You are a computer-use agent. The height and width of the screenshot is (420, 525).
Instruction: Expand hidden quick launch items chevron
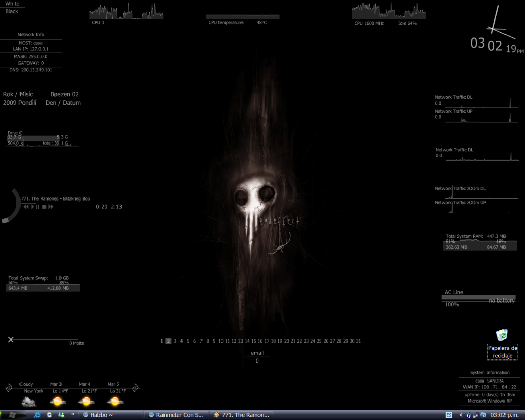[73, 414]
